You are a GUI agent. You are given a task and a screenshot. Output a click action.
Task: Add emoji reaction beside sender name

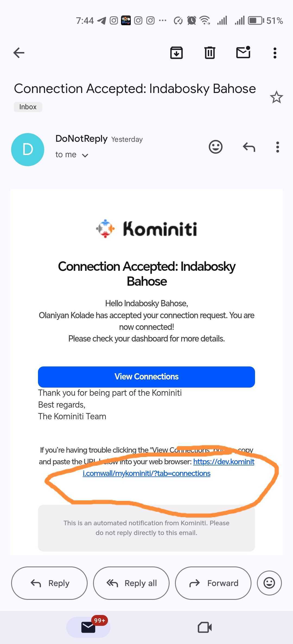[216, 147]
